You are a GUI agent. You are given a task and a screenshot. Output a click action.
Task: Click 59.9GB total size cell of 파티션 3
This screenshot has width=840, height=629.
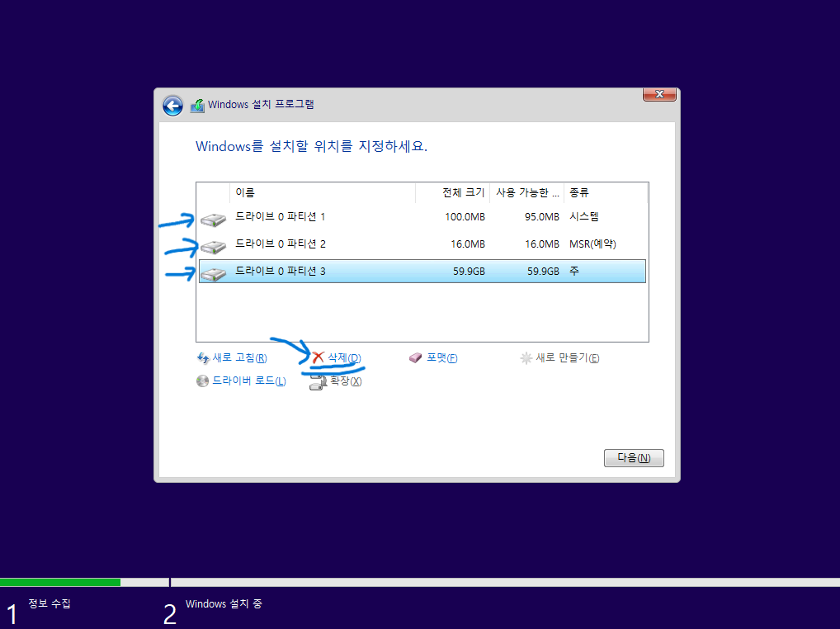pos(469,272)
